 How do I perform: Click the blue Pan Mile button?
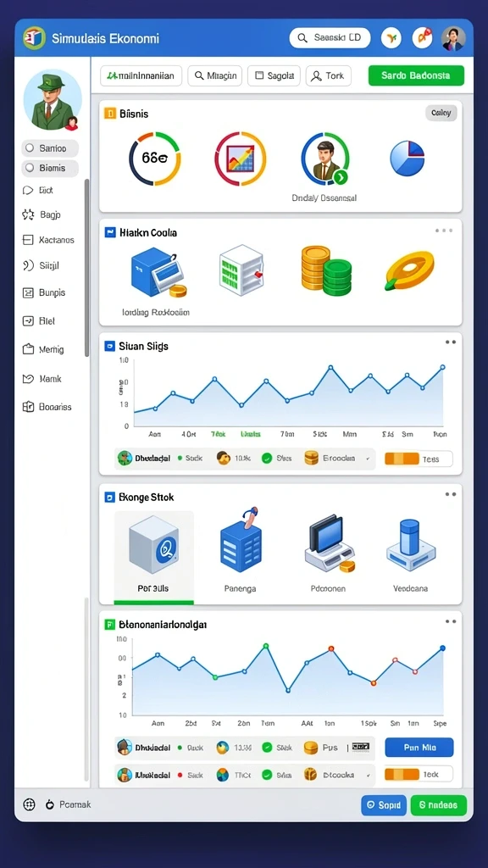[419, 747]
